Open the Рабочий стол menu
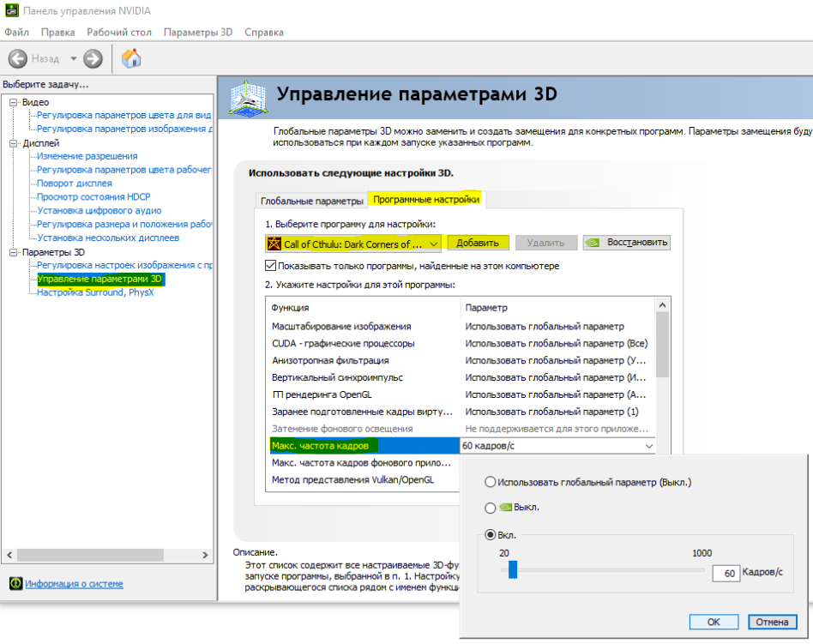The image size is (813, 644). (x=119, y=32)
